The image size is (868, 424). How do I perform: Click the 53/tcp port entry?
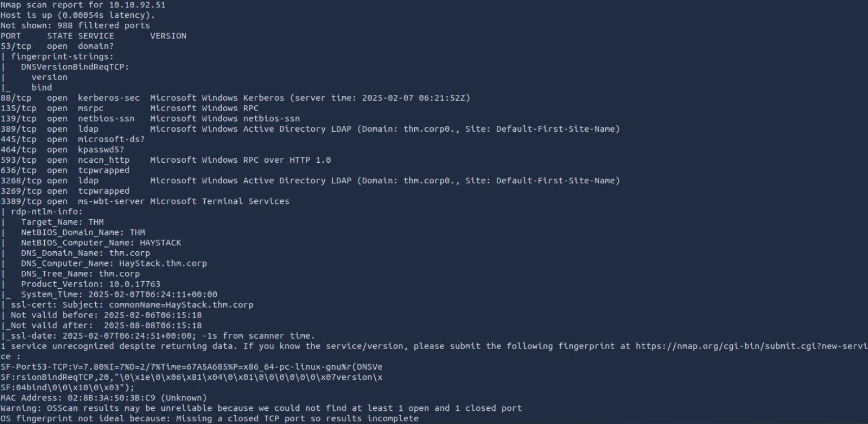tap(16, 46)
